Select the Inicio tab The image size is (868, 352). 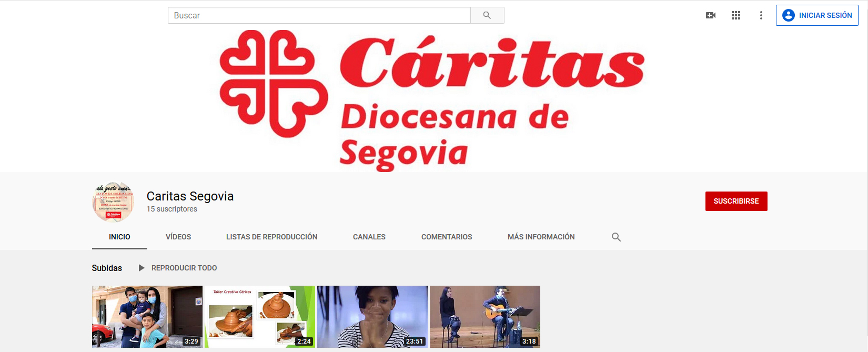(119, 237)
